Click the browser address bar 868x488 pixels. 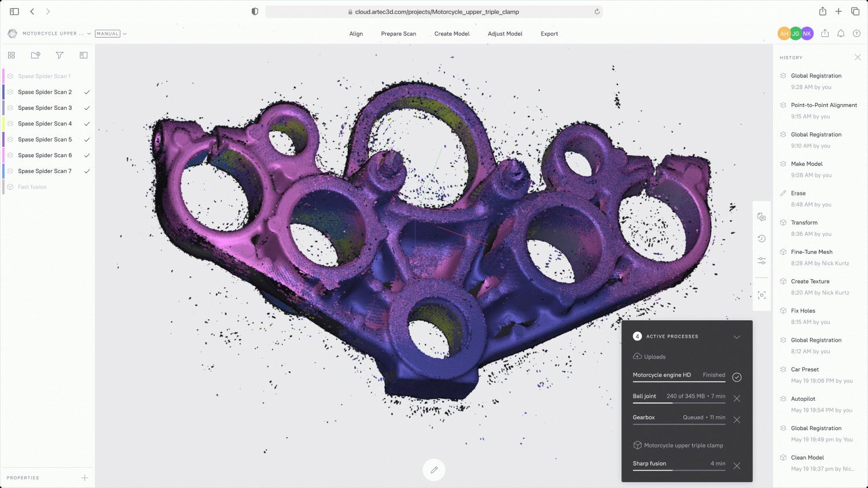click(x=434, y=12)
